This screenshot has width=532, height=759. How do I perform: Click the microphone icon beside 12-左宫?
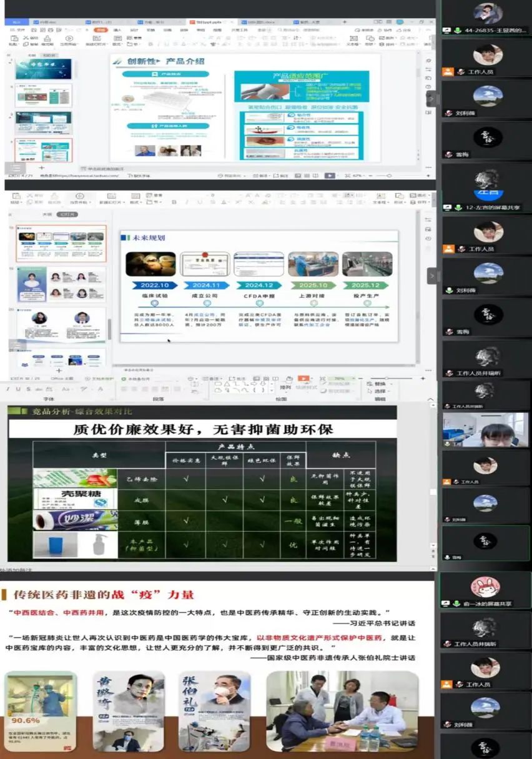pos(457,206)
